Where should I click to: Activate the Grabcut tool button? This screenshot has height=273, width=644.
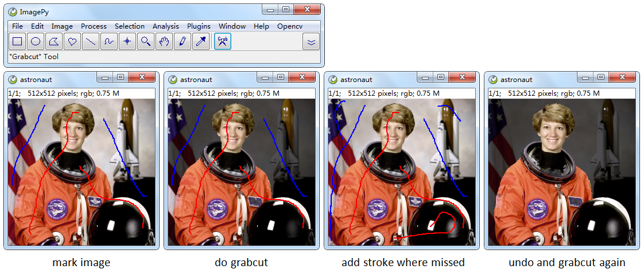pos(223,41)
